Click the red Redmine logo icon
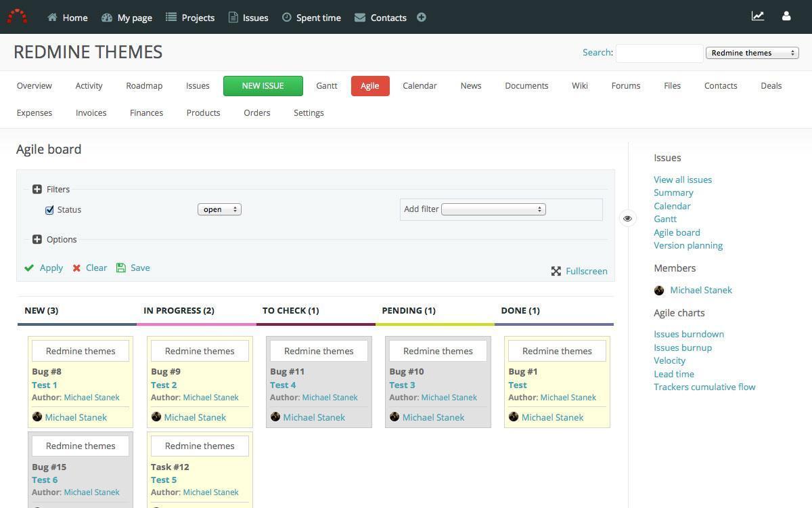Viewport: 812px width, 508px height. click(x=17, y=16)
